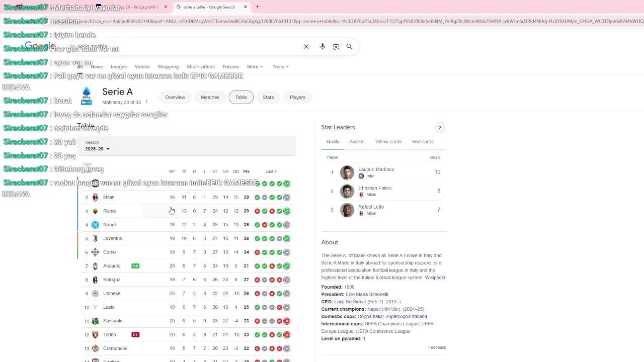This screenshot has width=644, height=362.
Task: Click the Juventus crest in the table
Action: pyautogui.click(x=95, y=238)
